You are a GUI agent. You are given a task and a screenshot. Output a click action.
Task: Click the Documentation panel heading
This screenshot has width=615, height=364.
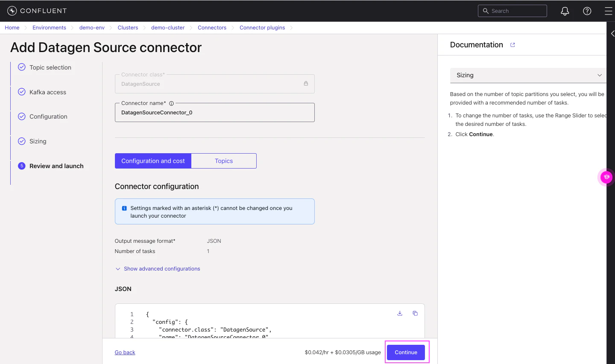[477, 45]
